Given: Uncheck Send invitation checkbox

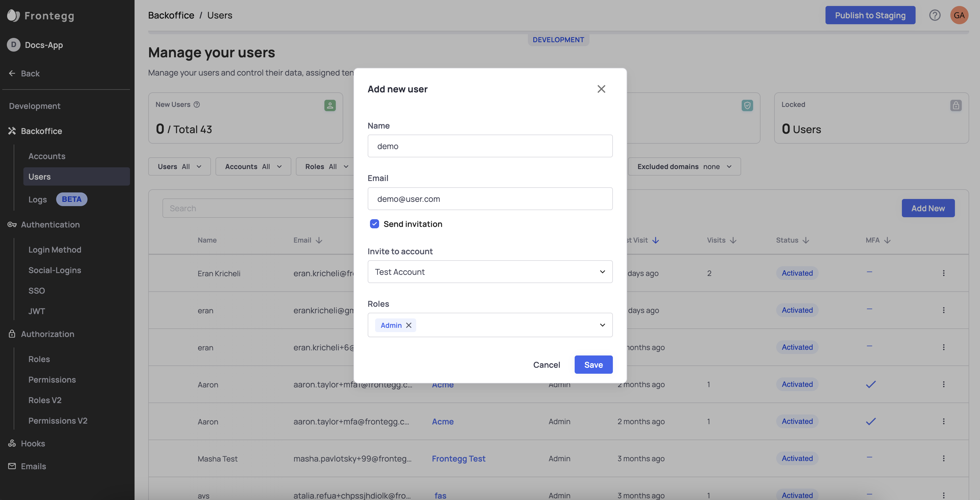Looking at the screenshot, I should tap(374, 224).
